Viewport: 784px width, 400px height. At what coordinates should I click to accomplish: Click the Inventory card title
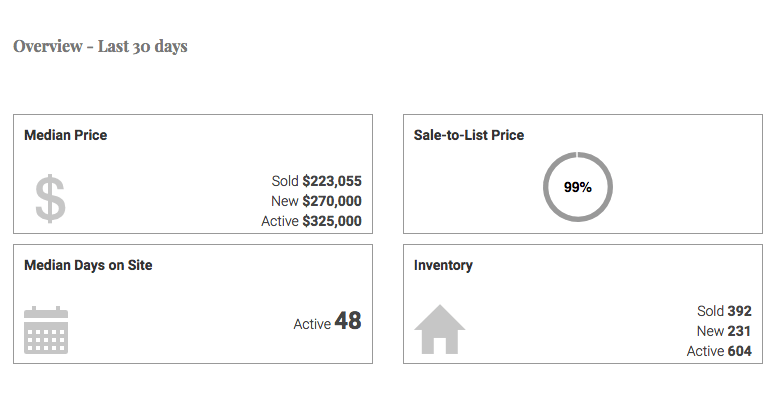coord(443,265)
